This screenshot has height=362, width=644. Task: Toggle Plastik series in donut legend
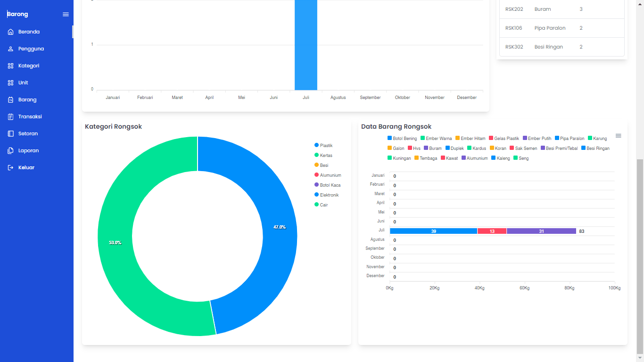pos(326,146)
